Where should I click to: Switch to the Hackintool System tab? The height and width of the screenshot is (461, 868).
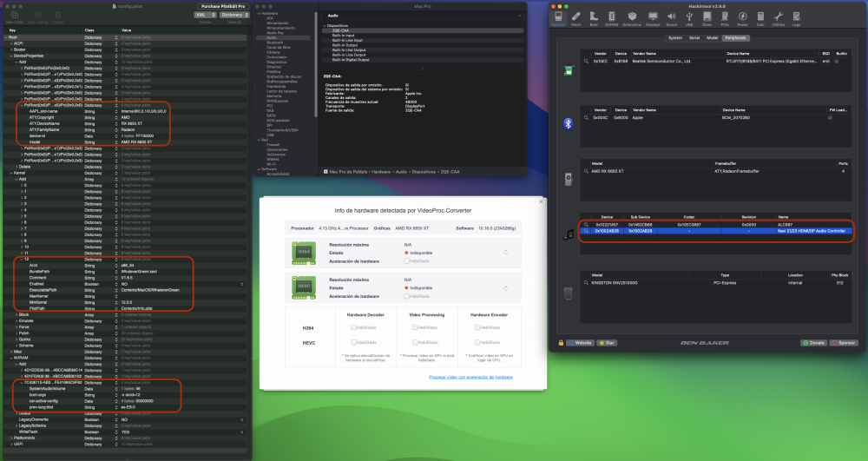[674, 37]
